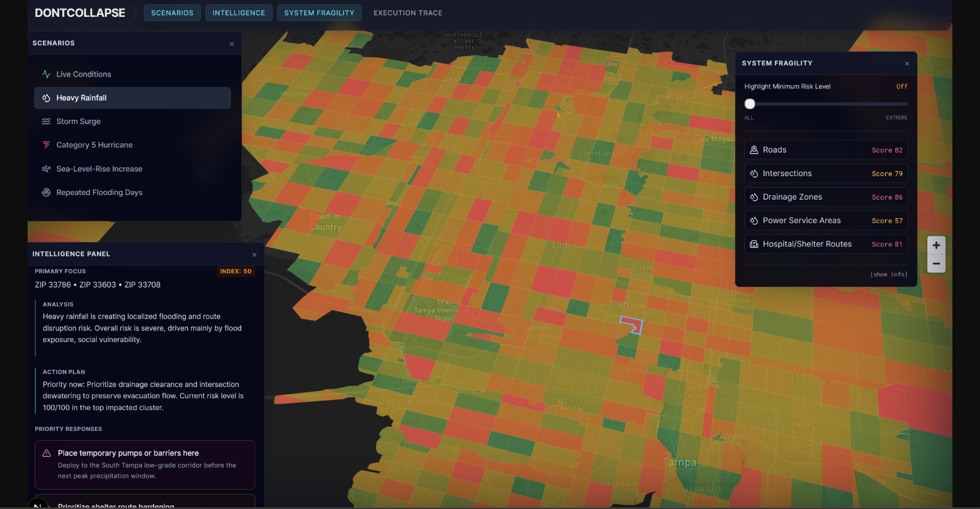The height and width of the screenshot is (509, 980).
Task: Click the ZIP 33786 • ZIP 33603 • ZIP 33708 text
Action: pyautogui.click(x=98, y=285)
